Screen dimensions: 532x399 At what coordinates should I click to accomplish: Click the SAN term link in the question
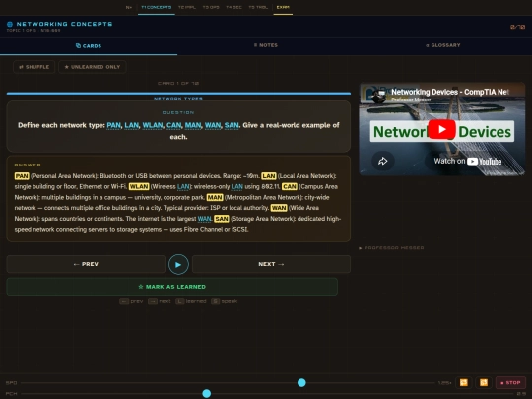232,125
